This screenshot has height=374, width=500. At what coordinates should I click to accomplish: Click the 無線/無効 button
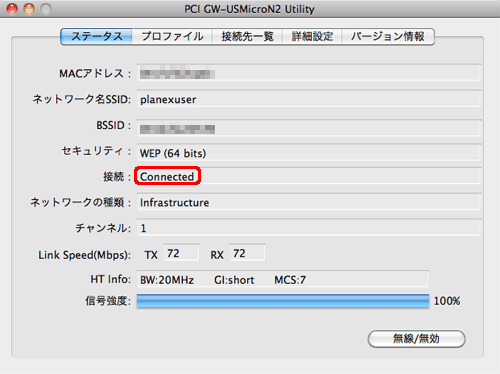(x=416, y=339)
